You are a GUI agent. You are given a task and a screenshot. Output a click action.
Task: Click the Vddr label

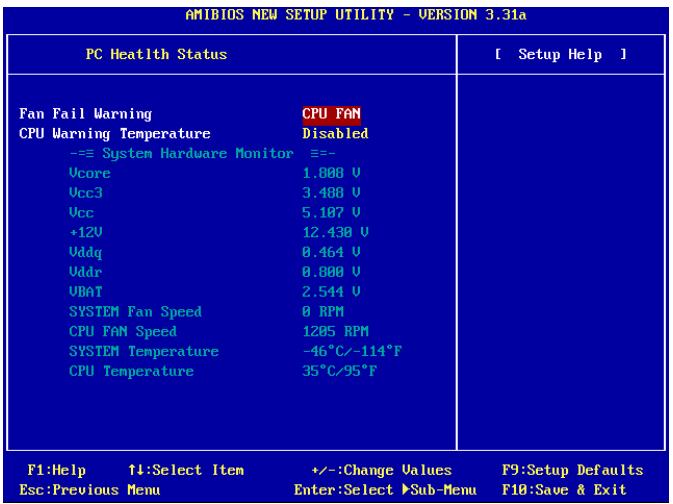point(85,272)
